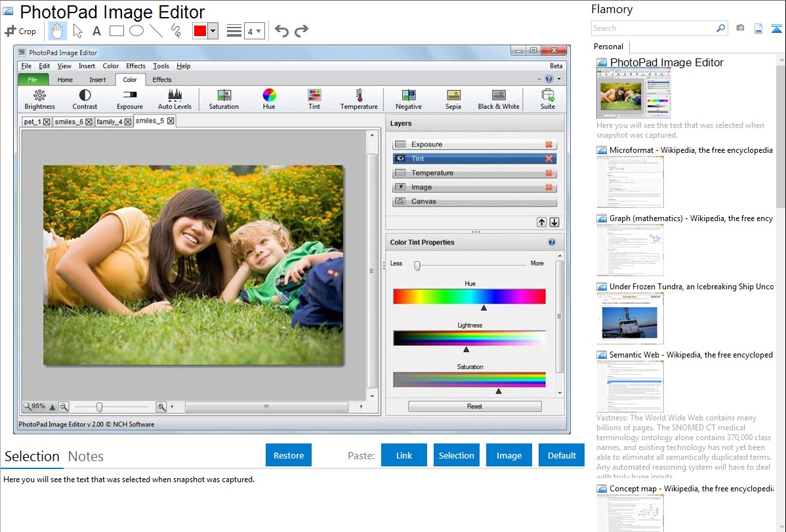The height and width of the screenshot is (532, 786).
Task: Apply Auto Levels
Action: pos(175,99)
